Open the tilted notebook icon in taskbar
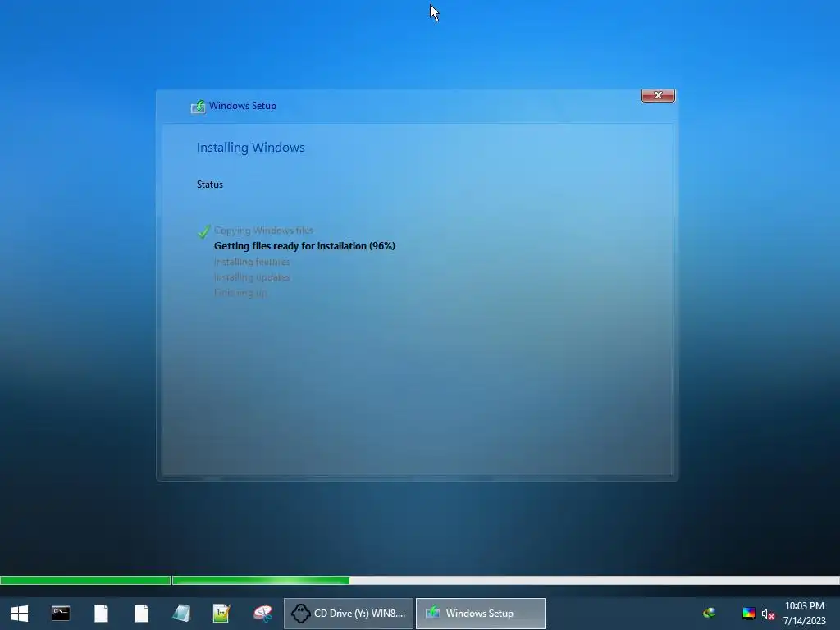 point(181,614)
